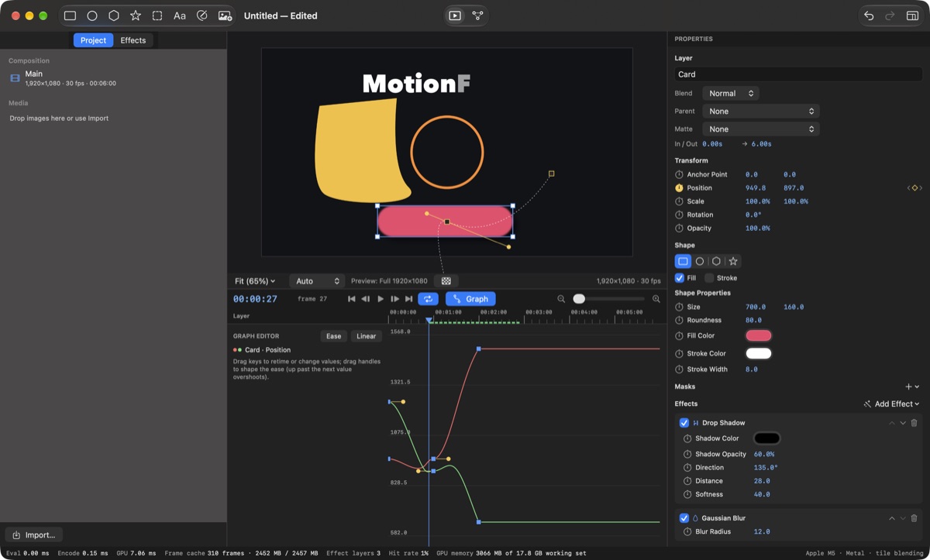Jump to the start of the timeline

[x=351, y=299]
